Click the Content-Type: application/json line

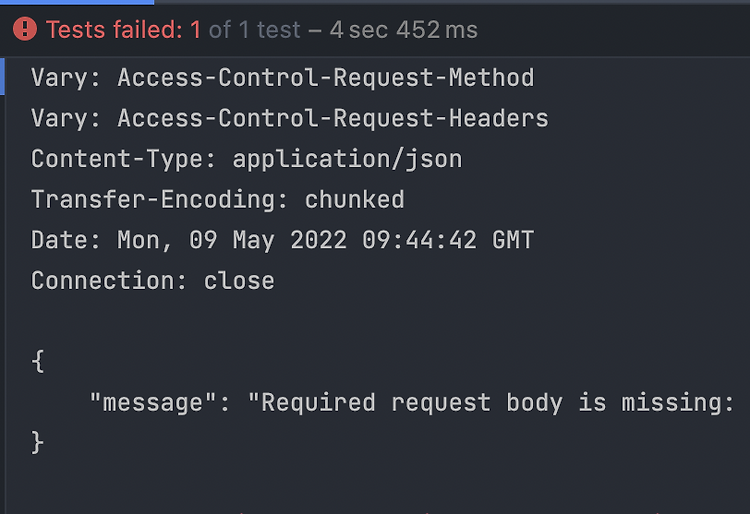click(247, 159)
